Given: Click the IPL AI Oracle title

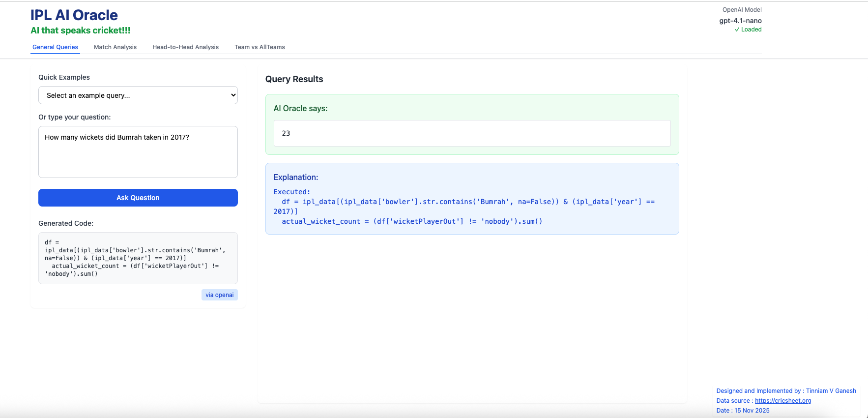Looking at the screenshot, I should (x=74, y=15).
